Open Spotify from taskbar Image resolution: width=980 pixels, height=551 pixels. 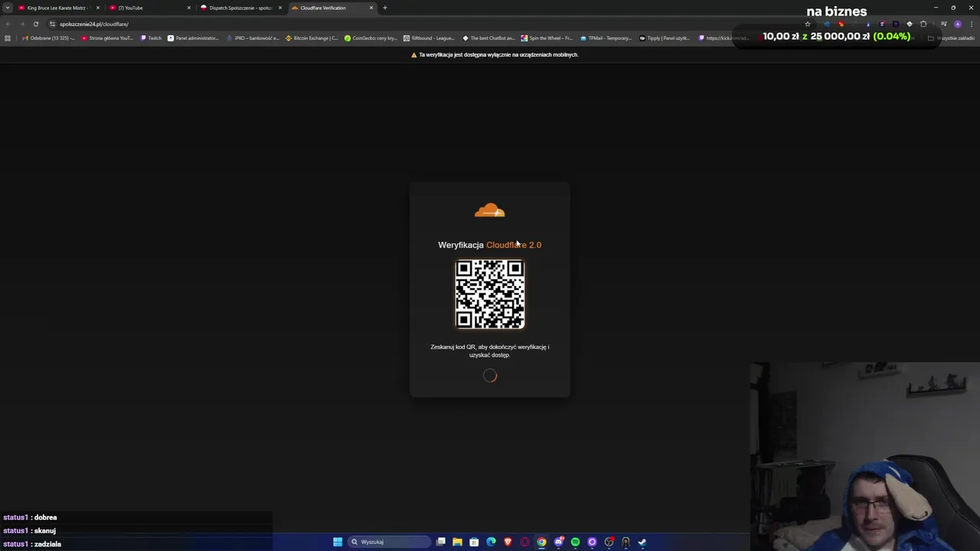(575, 542)
